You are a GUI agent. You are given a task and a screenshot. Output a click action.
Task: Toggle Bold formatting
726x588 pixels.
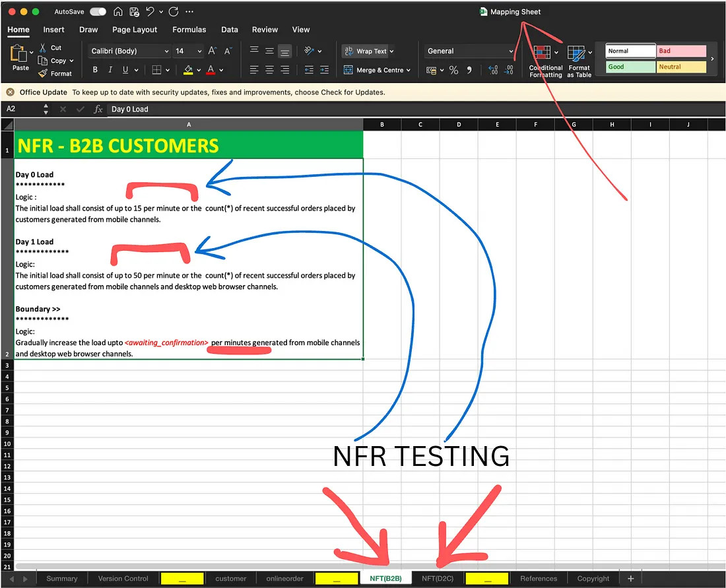(x=95, y=69)
